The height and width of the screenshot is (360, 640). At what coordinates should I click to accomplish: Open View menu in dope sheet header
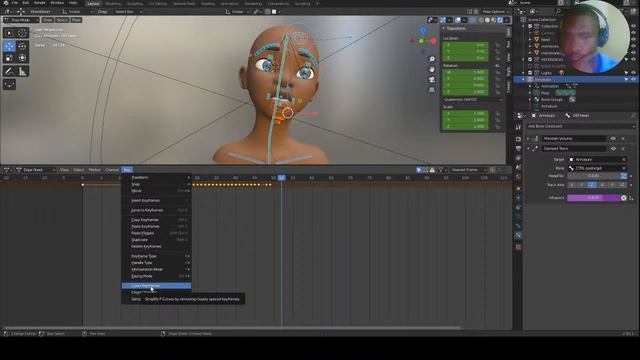click(x=64, y=170)
